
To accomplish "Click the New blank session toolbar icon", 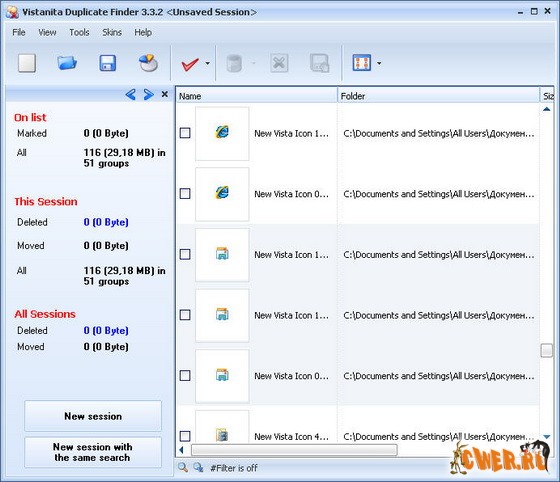I will pyautogui.click(x=27, y=63).
